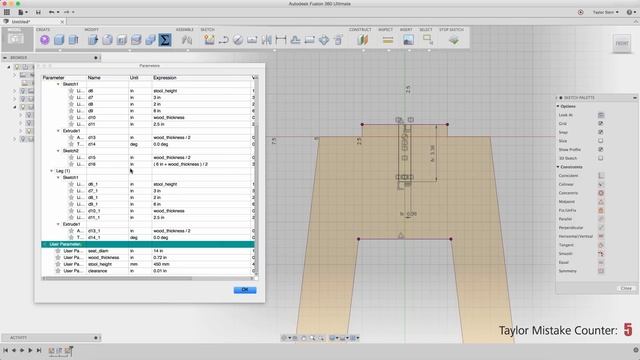640x360 pixels.
Task: Click the Fix/UnFix constraint icon
Action: 601,210
